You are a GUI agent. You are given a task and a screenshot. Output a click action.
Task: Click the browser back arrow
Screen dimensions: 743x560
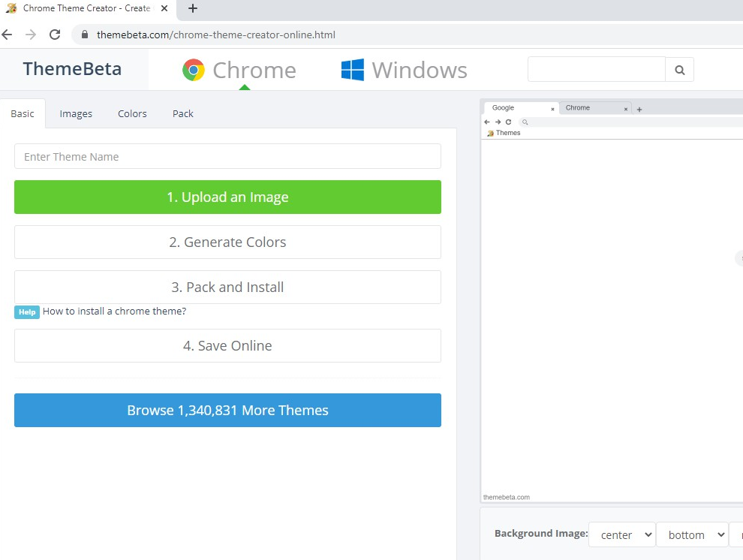8,35
